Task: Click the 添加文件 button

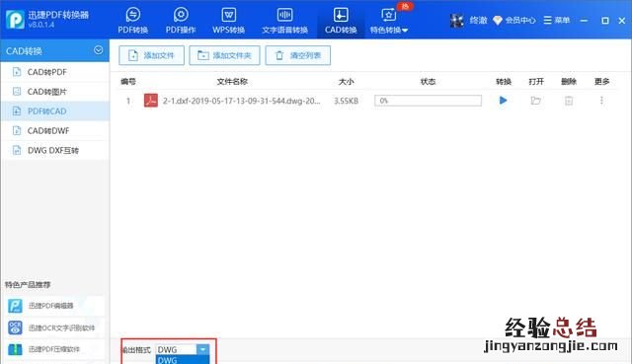Action: pyautogui.click(x=151, y=55)
